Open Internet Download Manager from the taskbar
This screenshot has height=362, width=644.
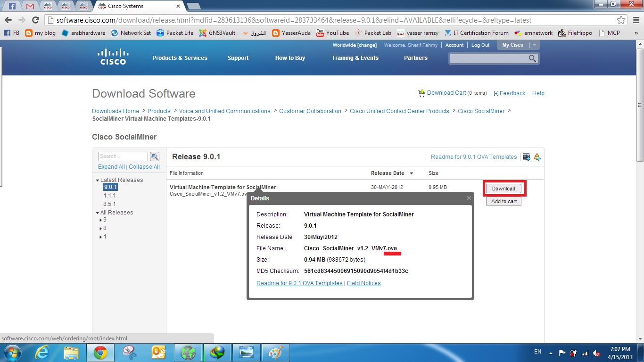217,353
